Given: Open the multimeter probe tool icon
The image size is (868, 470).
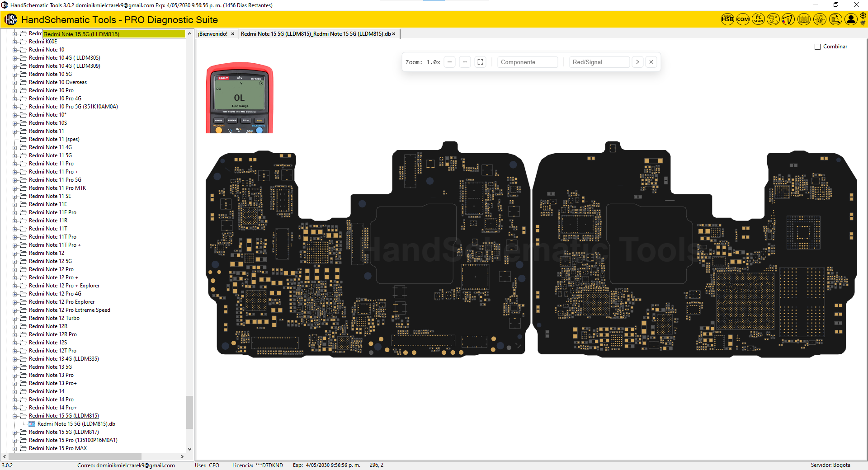Looking at the screenshot, I should pos(788,19).
